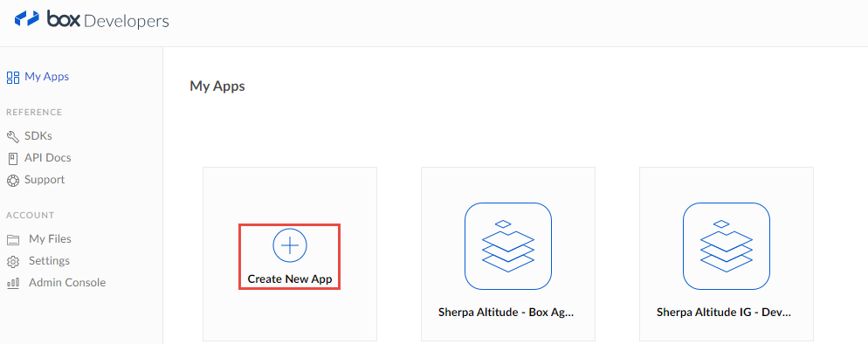Go to My Files
This screenshot has width=868, height=344.
pyautogui.click(x=50, y=239)
